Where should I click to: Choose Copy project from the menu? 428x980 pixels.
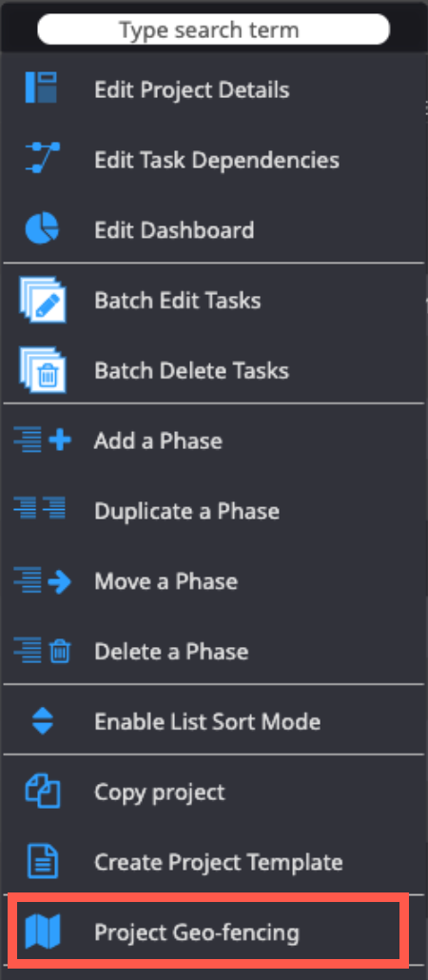214,792
